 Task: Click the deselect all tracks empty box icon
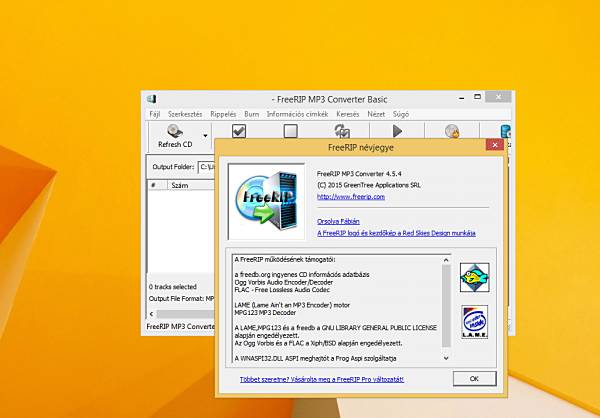[x=291, y=131]
